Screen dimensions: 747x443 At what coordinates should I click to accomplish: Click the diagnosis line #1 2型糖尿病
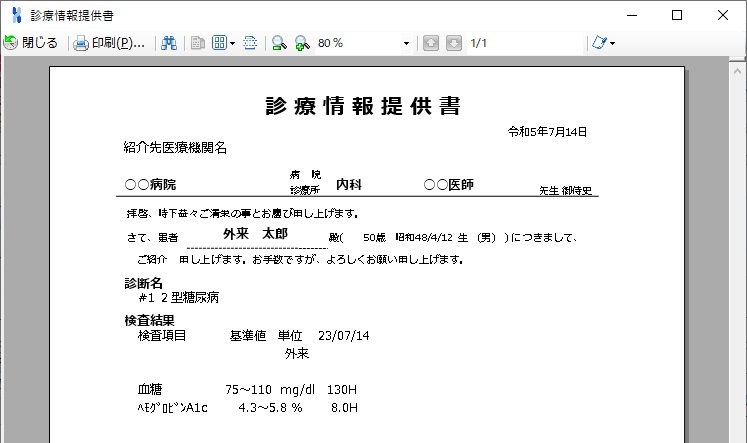(179, 298)
